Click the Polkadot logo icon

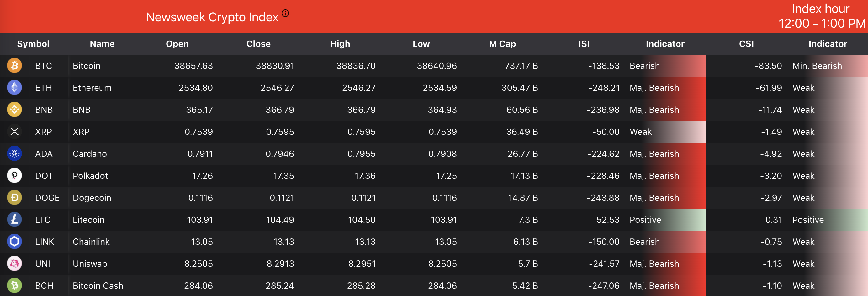click(x=14, y=176)
